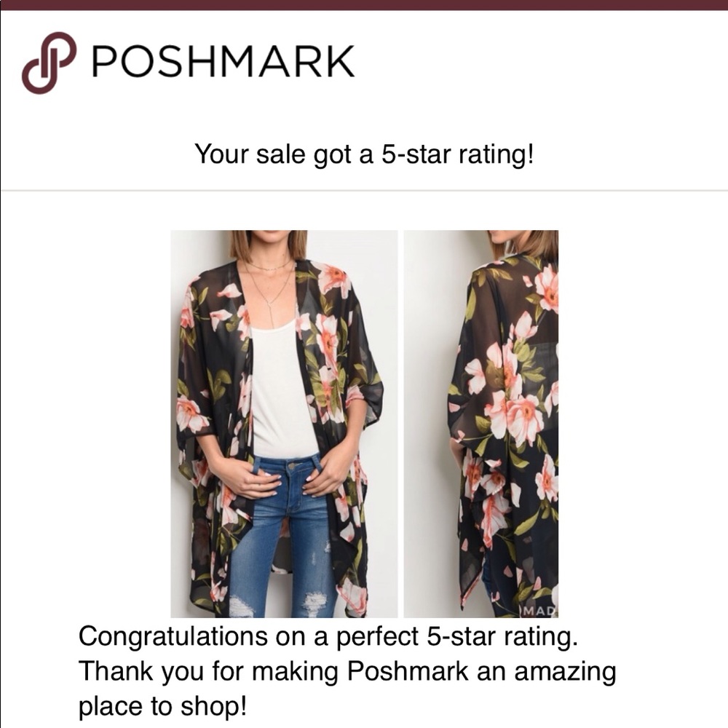This screenshot has width=728, height=728.
Task: Click the maroon bar at the top
Action: pyautogui.click(x=364, y=4)
